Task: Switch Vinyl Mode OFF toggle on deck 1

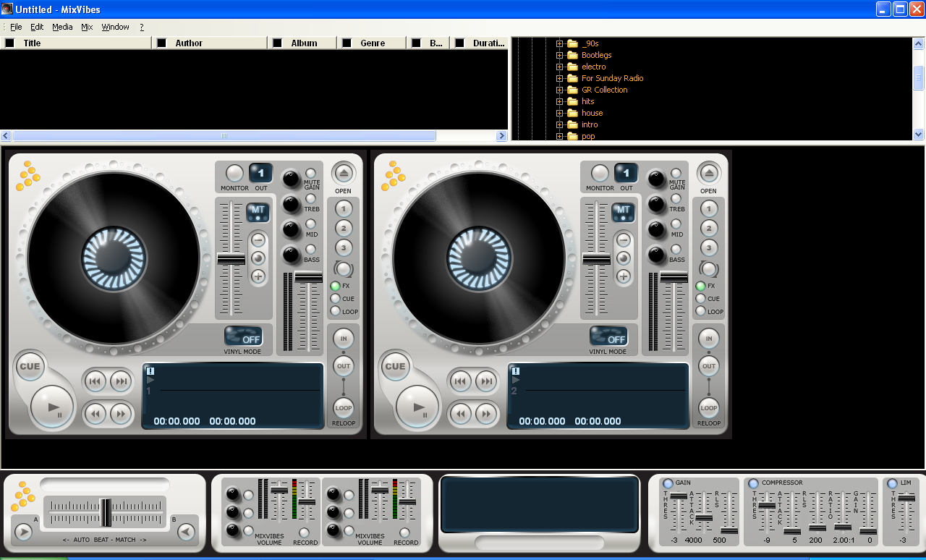Action: (243, 336)
